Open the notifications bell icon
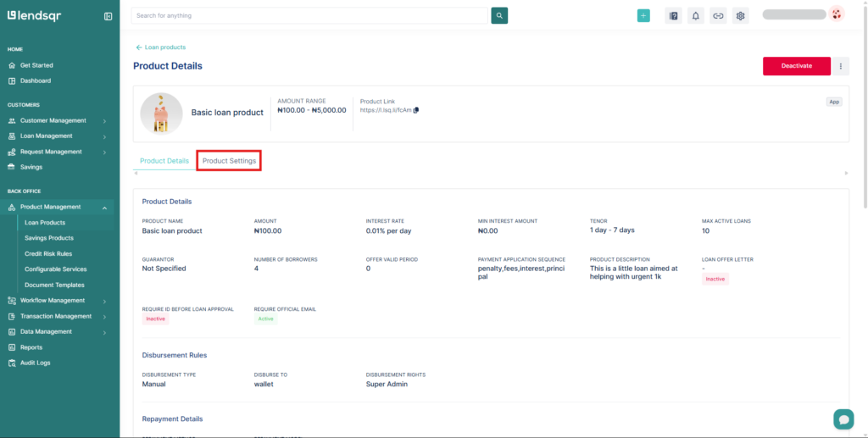 click(x=696, y=15)
